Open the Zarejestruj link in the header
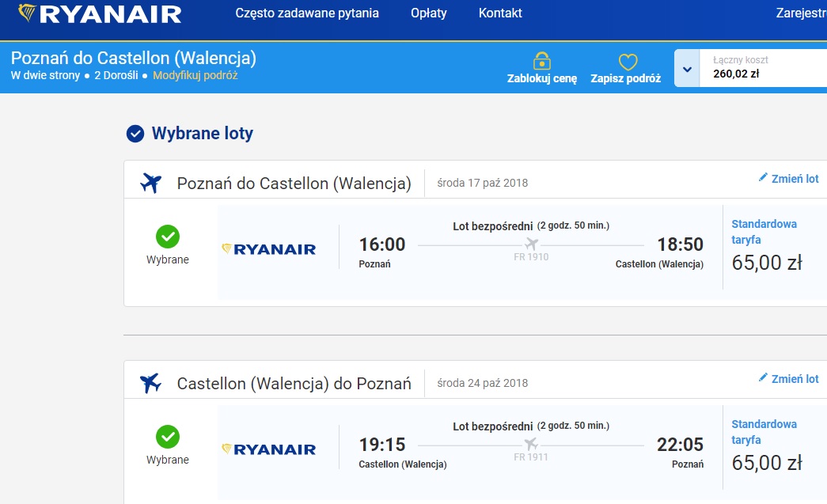The image size is (827, 504). tap(801, 13)
